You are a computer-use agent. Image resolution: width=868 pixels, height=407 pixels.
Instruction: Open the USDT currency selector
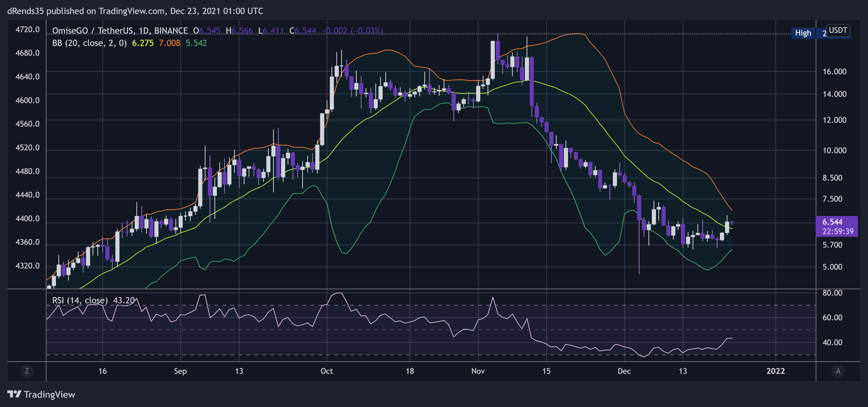[838, 30]
